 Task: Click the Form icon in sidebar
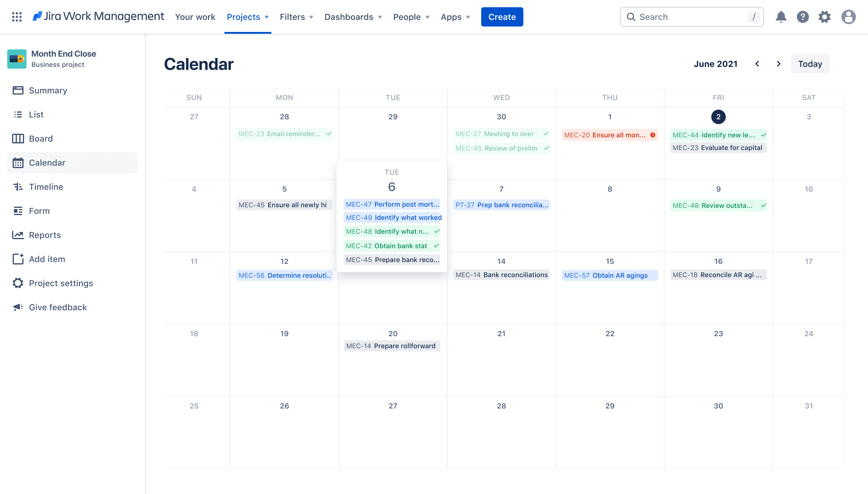point(18,210)
